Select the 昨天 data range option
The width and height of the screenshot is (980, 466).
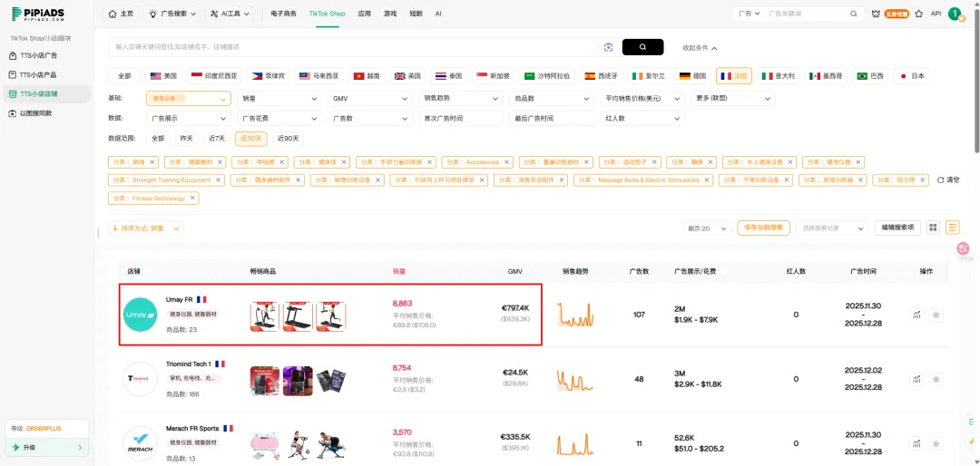click(187, 138)
